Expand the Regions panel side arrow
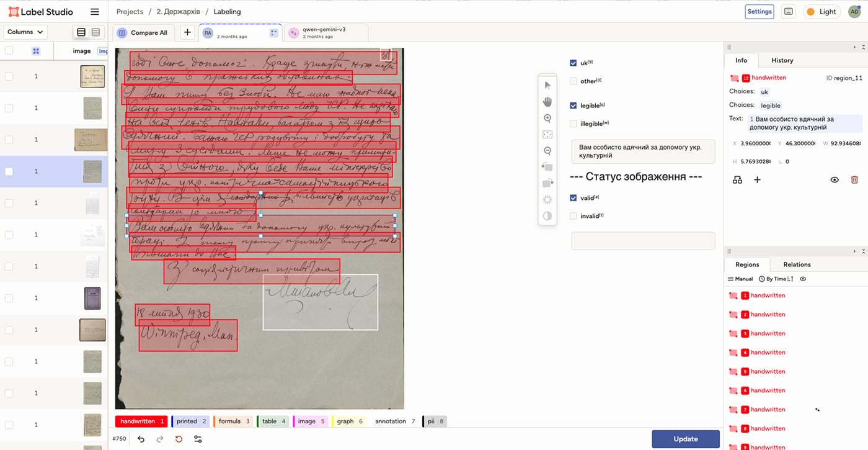 (854, 251)
